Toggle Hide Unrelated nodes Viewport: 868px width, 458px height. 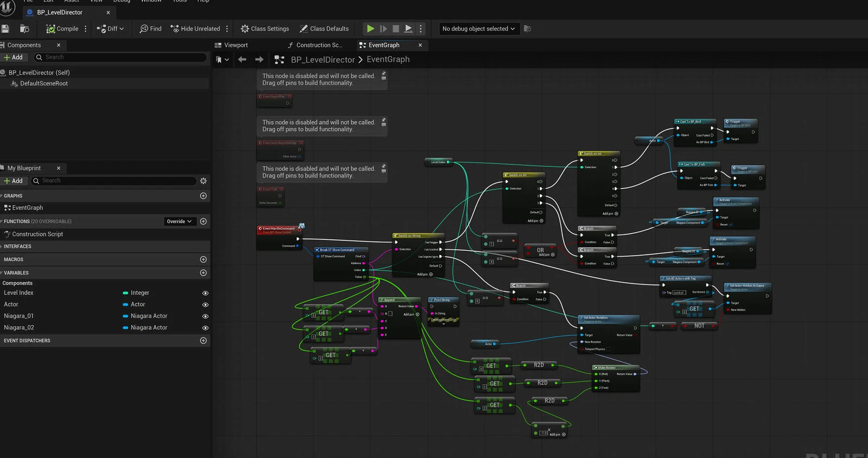click(195, 29)
